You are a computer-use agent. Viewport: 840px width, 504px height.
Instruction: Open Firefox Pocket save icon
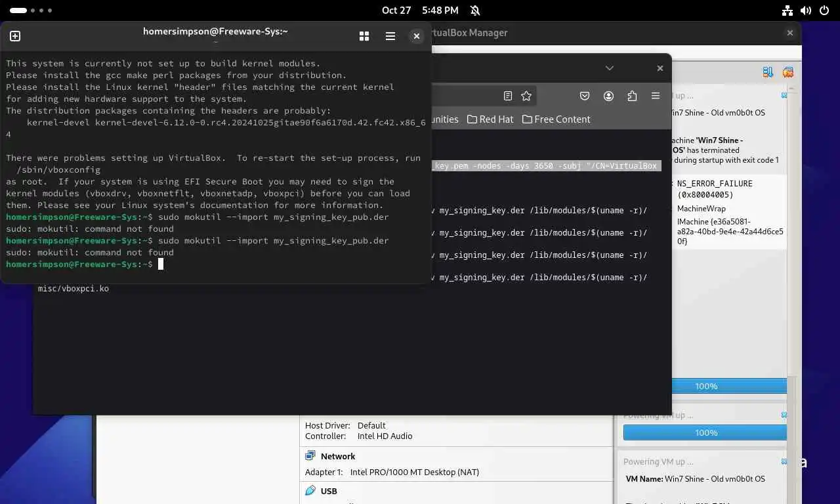[x=585, y=96]
